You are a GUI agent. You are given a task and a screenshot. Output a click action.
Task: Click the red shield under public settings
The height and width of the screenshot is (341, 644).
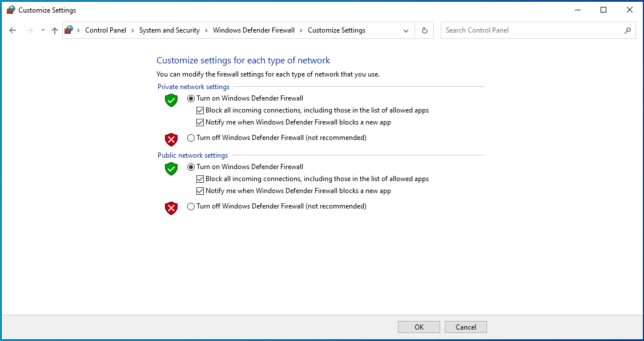[171, 208]
